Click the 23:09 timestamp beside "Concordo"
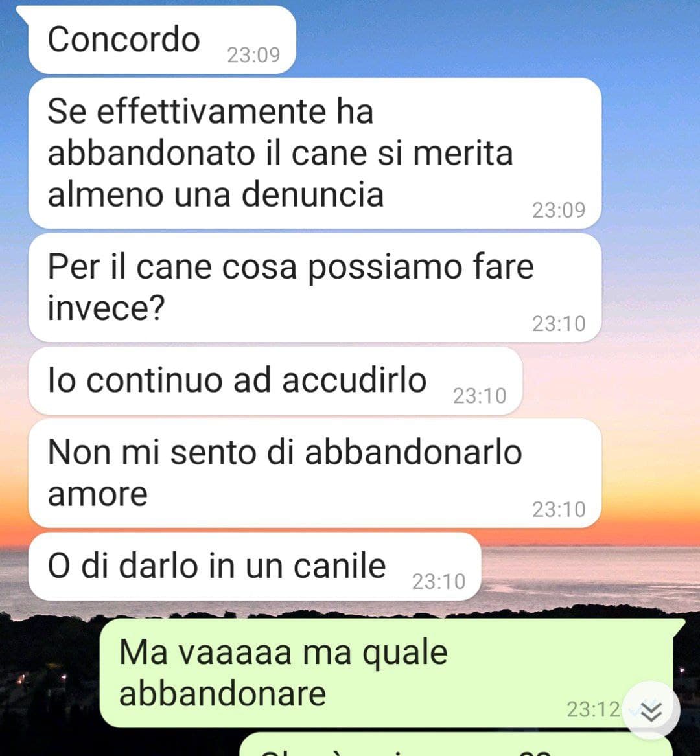 pos(254,56)
